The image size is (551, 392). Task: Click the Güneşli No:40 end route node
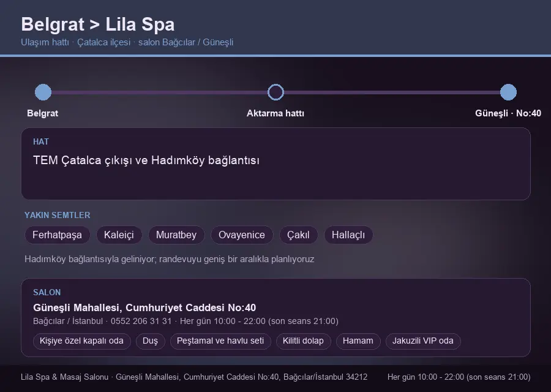[508, 92]
